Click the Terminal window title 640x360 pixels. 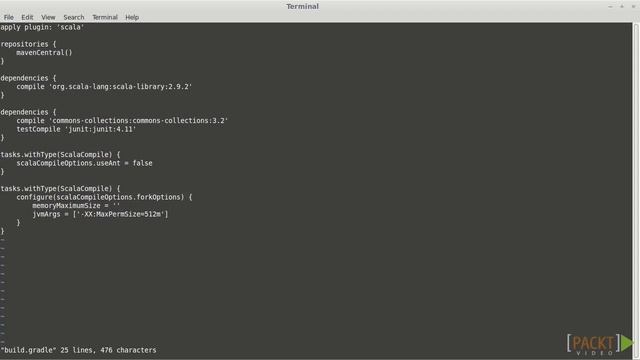pyautogui.click(x=302, y=7)
